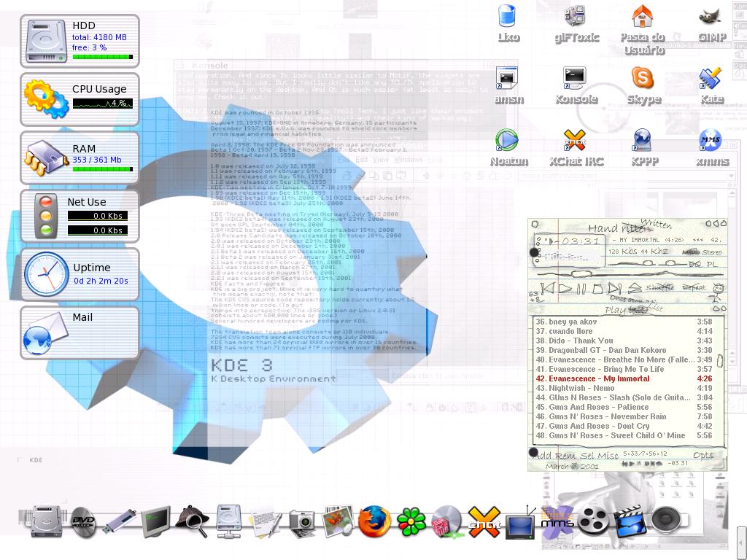Image resolution: width=747 pixels, height=560 pixels.
Task: Open the Lixo trash desktop icon
Action: [508, 24]
